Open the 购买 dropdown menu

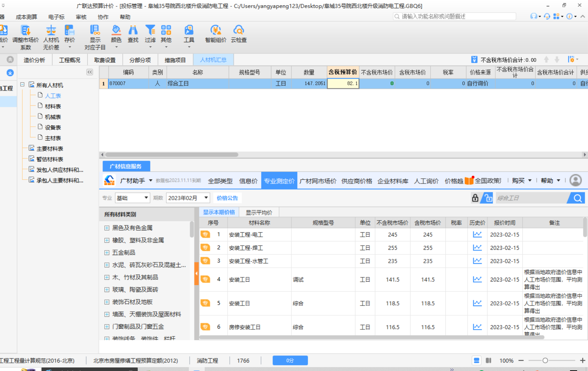(x=521, y=180)
